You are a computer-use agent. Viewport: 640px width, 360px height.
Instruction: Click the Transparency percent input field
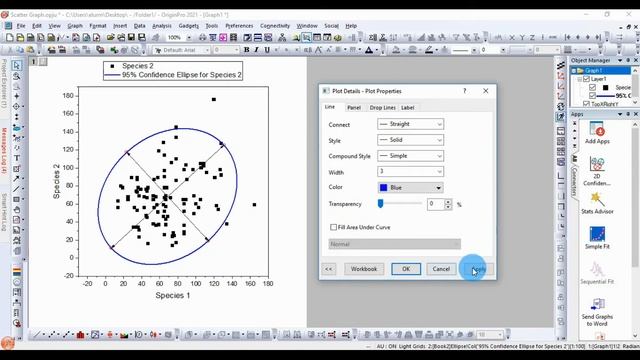[x=436, y=204]
